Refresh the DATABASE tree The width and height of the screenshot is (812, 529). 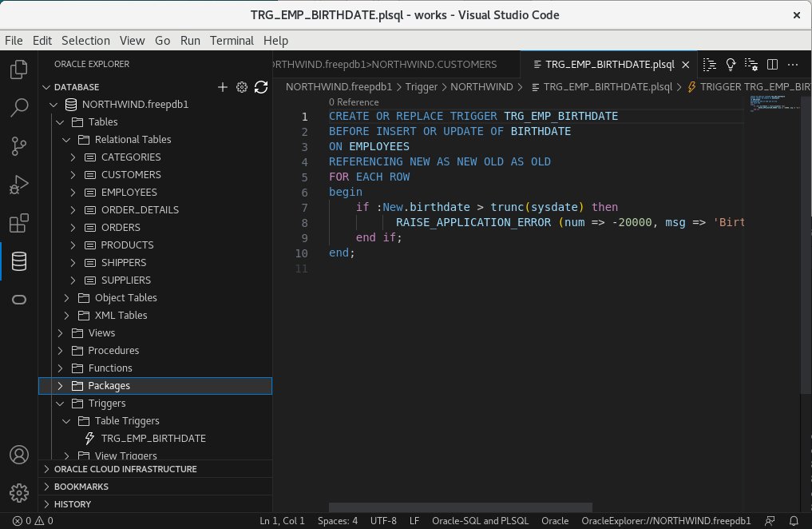tap(261, 87)
